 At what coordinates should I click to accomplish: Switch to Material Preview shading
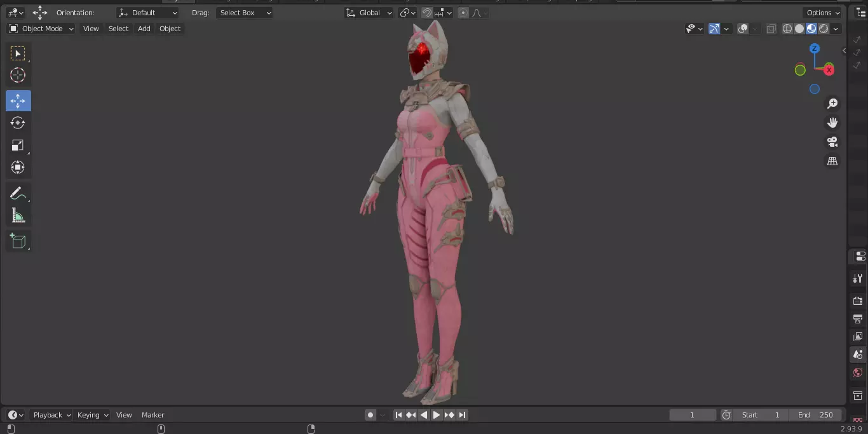point(811,29)
